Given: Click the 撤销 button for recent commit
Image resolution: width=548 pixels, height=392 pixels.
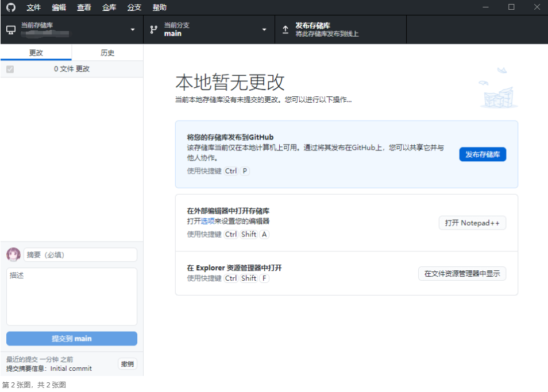Looking at the screenshot, I should [127, 364].
